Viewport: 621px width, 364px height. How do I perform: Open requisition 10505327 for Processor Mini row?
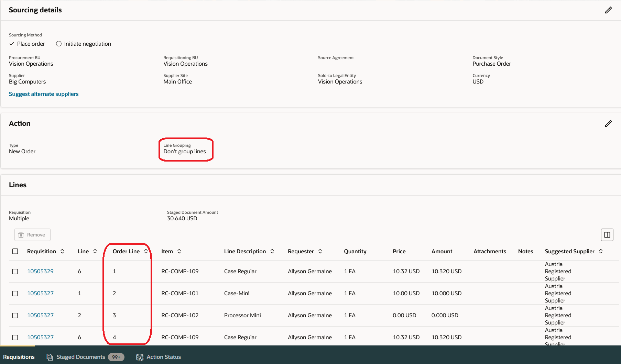pyautogui.click(x=41, y=315)
